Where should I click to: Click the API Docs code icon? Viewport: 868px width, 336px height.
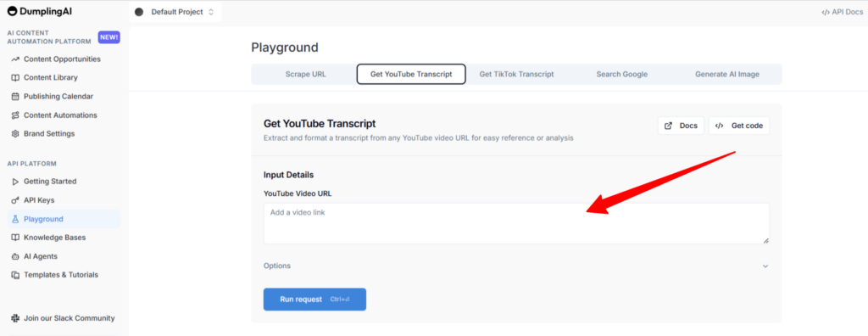(x=826, y=12)
